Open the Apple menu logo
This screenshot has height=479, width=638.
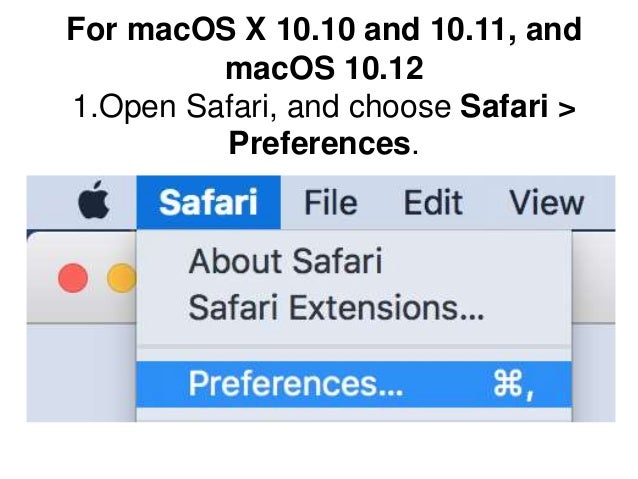pyautogui.click(x=94, y=204)
